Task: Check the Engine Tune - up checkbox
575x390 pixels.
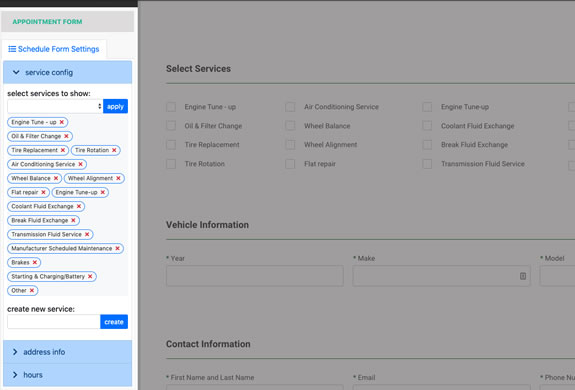Action: point(171,107)
